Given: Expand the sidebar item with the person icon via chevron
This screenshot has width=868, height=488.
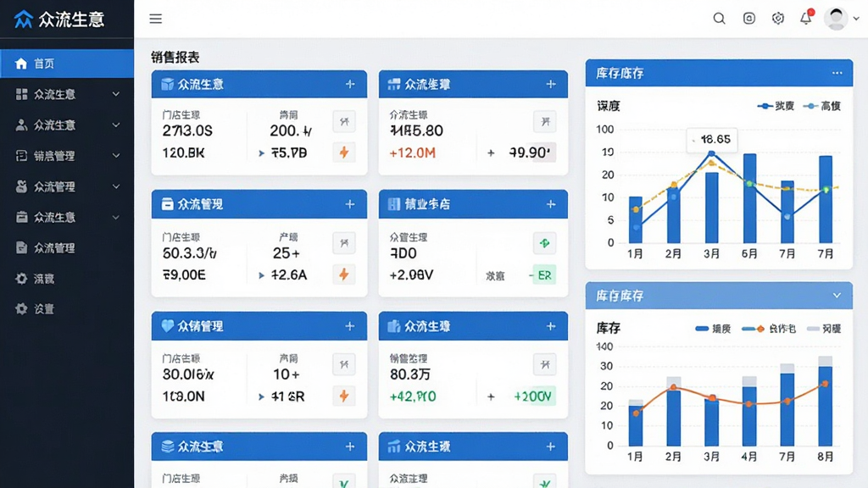Looking at the screenshot, I should tap(115, 125).
